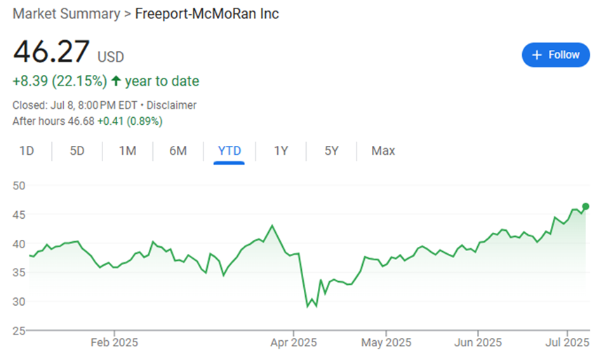Click the Feb 2025 axis label

pos(114,343)
